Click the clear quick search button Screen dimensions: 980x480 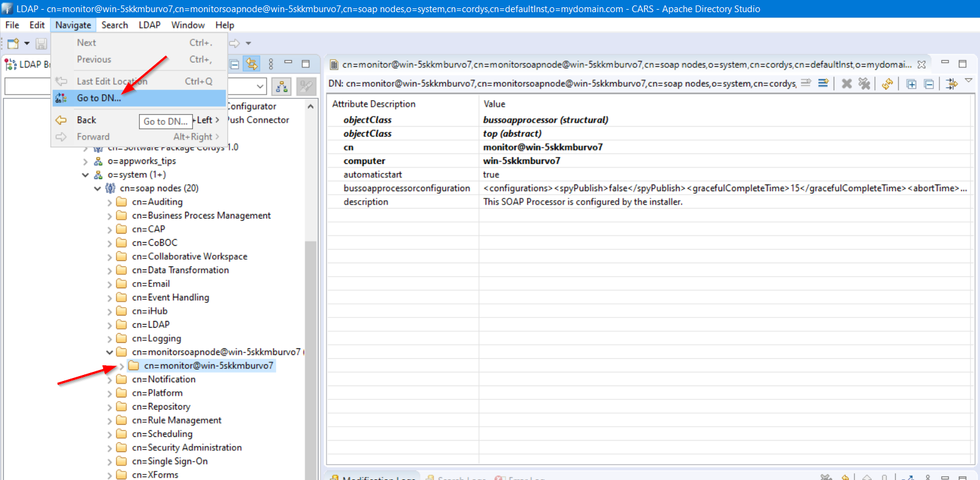[306, 87]
